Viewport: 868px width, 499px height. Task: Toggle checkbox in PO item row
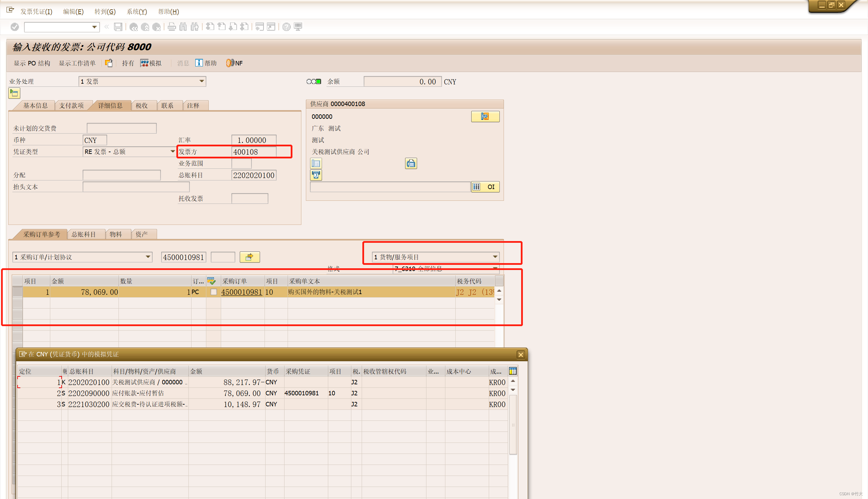pyautogui.click(x=214, y=292)
